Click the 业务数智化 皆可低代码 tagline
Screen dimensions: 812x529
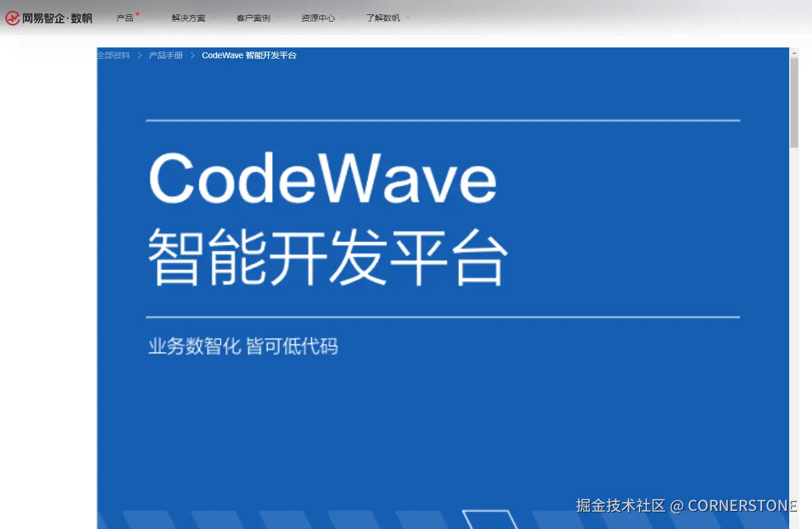(243, 346)
